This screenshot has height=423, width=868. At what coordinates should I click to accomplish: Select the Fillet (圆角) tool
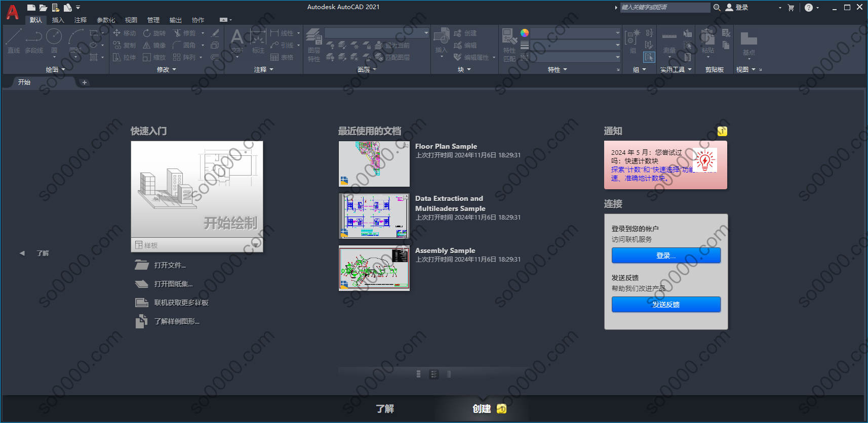[184, 45]
